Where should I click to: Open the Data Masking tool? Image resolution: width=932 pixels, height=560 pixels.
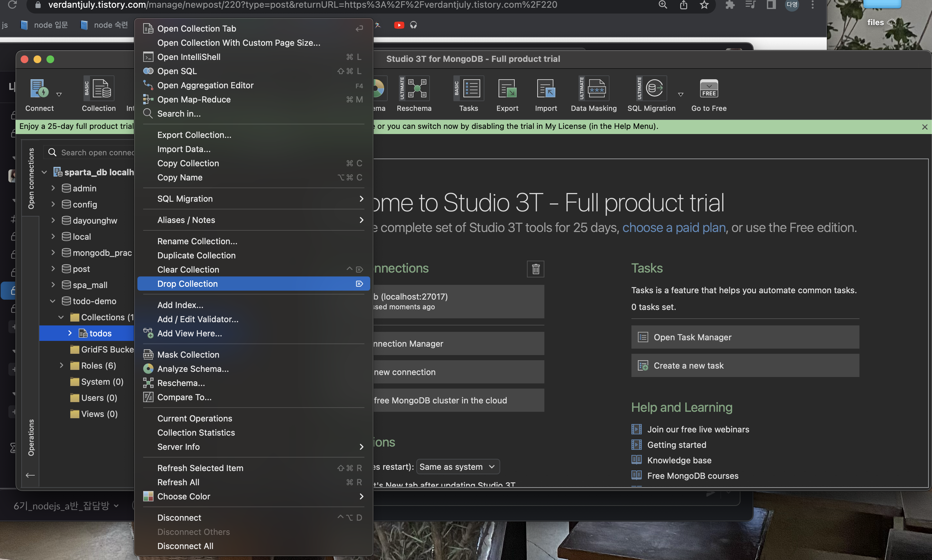pyautogui.click(x=594, y=89)
